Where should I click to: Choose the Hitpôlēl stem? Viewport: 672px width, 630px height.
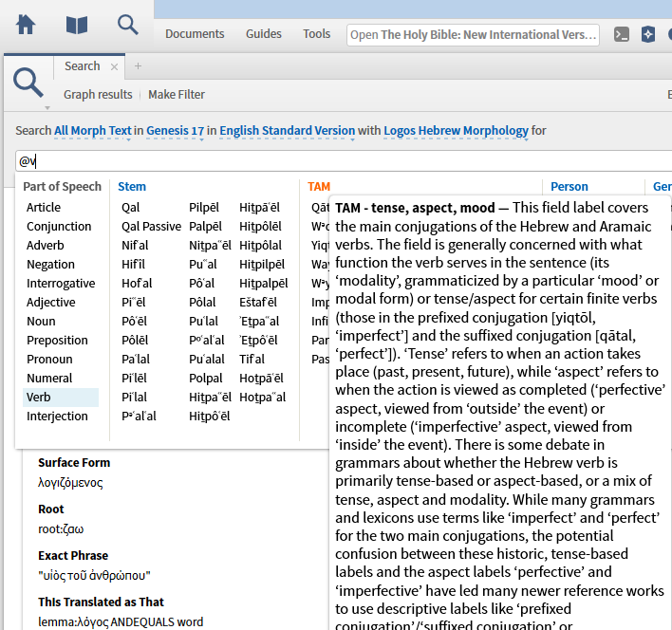pos(261,226)
